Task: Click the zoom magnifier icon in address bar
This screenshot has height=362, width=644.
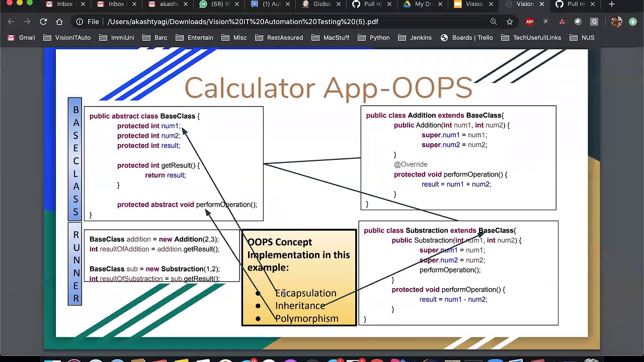Action: [494, 22]
